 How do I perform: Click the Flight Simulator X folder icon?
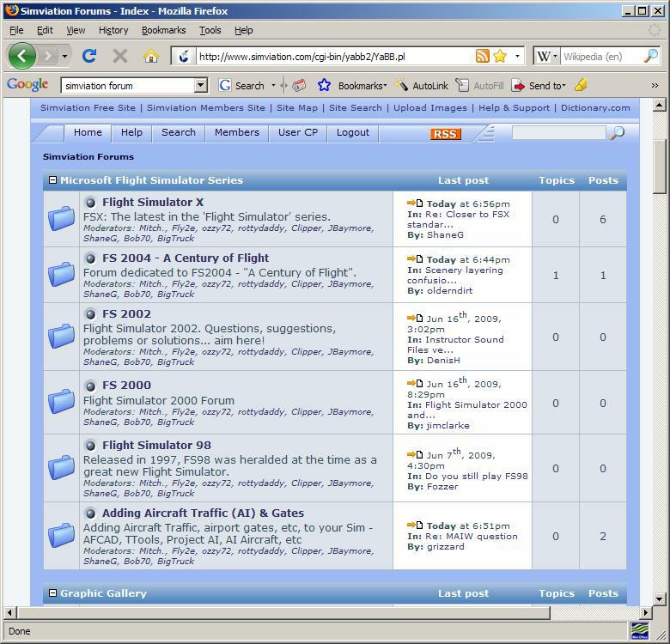[61, 218]
